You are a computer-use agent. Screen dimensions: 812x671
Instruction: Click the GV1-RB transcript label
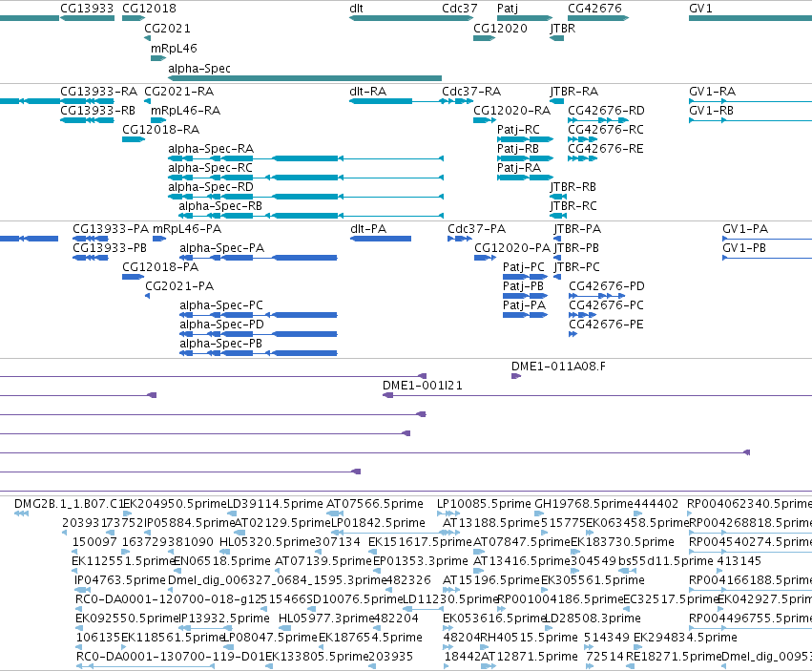pyautogui.click(x=711, y=111)
